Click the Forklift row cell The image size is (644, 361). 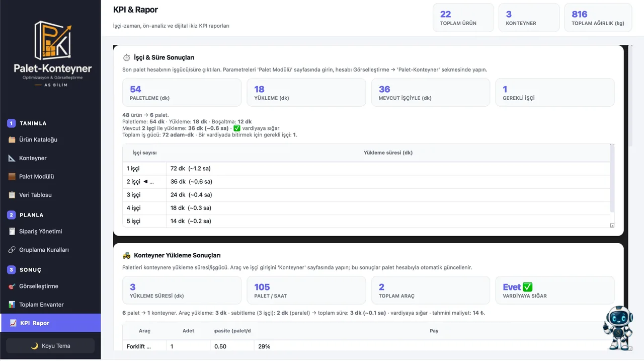pyautogui.click(x=144, y=346)
